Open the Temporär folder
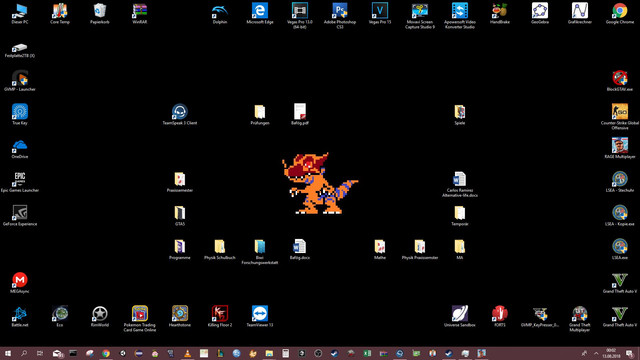This screenshot has height=360, width=640. (460, 215)
